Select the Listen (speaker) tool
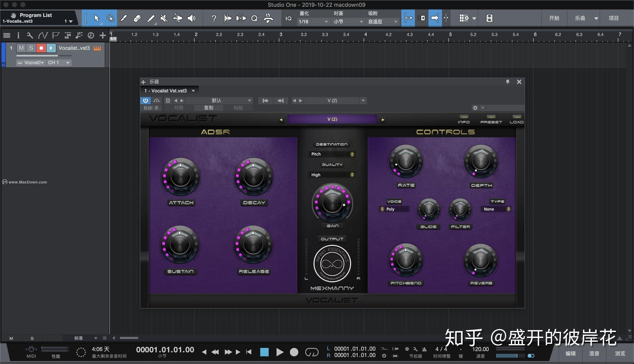 (x=191, y=18)
